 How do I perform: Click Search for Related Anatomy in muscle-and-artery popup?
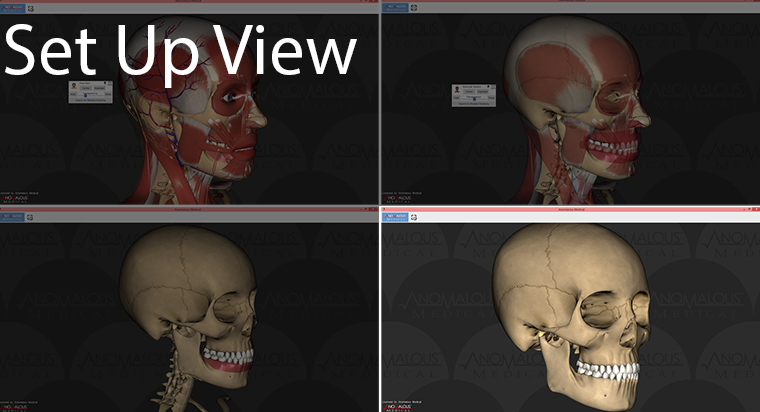tap(90, 101)
